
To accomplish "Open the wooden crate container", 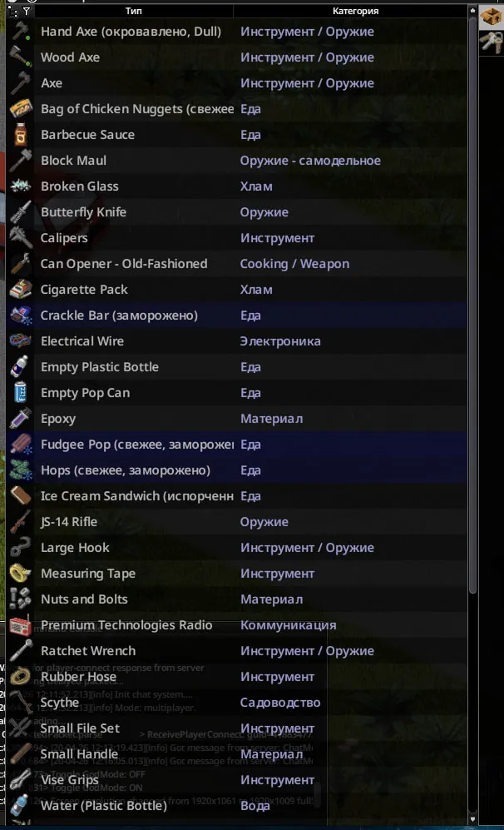I will pos(491,16).
